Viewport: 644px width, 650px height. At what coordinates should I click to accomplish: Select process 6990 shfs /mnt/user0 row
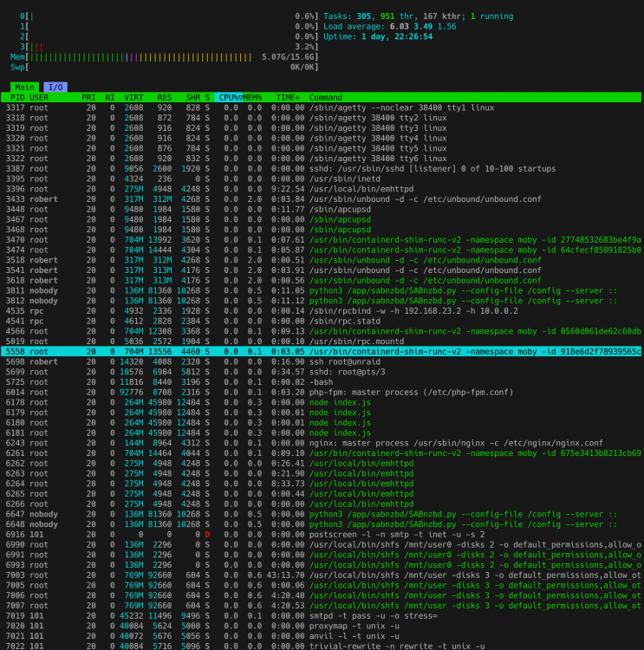click(x=321, y=544)
